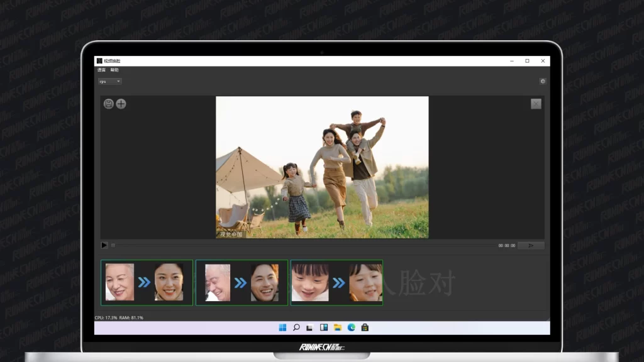Open the Windows Start menu

(x=282, y=327)
